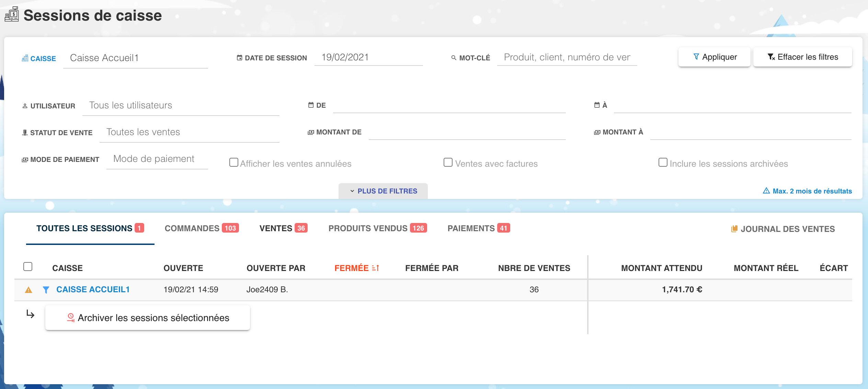This screenshot has width=868, height=389.
Task: Select all sessions with the header checkbox
Action: pyautogui.click(x=28, y=267)
